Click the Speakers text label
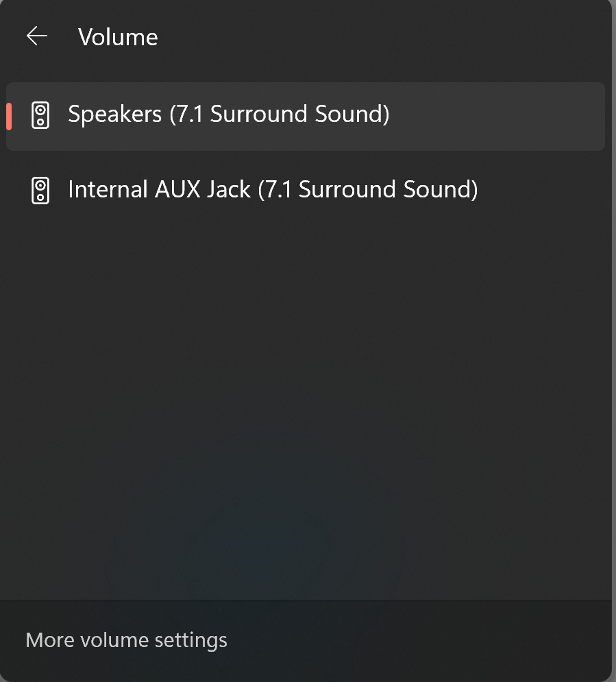The width and height of the screenshot is (616, 682). [x=114, y=114]
